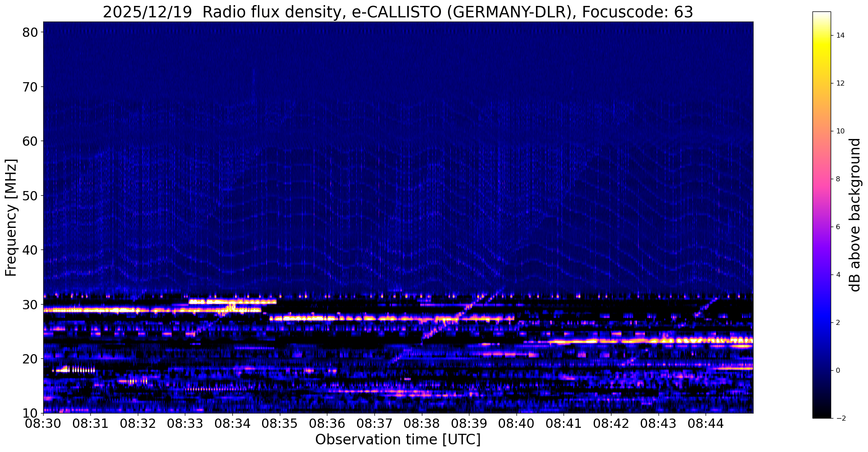Viewport: 868px width, 452px height.
Task: Click the 08:37 time tick label
Action: (374, 423)
